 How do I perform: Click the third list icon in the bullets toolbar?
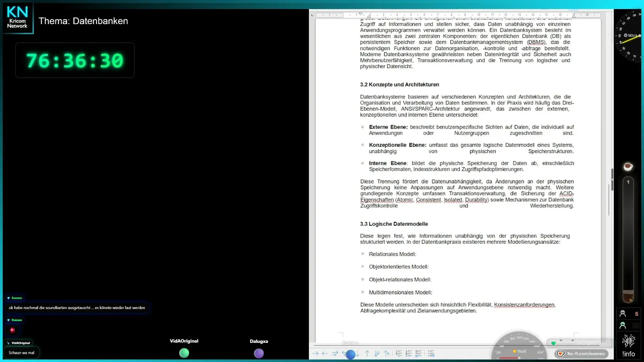coord(419,353)
